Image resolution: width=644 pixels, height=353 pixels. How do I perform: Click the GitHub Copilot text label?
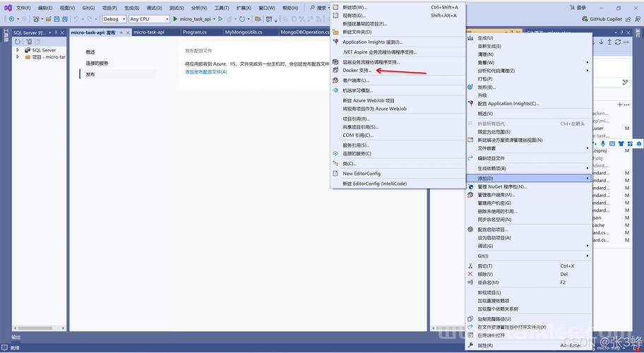point(606,19)
